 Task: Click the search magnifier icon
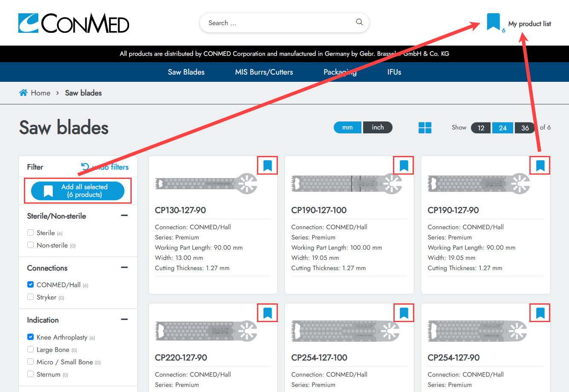359,22
